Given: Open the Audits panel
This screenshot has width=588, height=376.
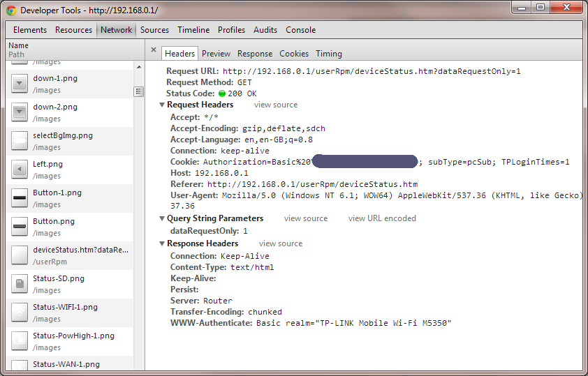Looking at the screenshot, I should click(265, 30).
